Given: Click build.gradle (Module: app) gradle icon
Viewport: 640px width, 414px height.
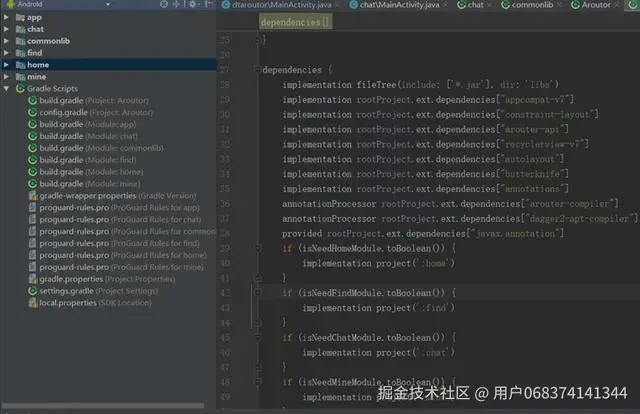Looking at the screenshot, I should pyautogui.click(x=33, y=124).
